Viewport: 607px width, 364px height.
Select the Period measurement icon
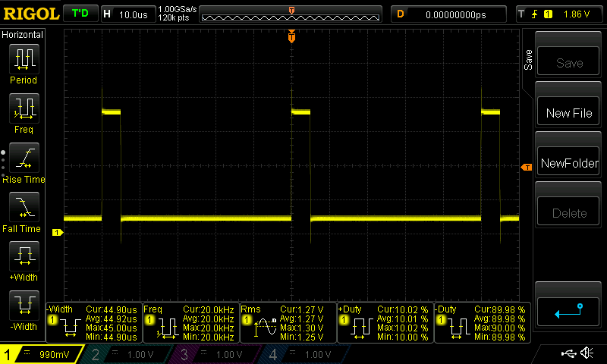pyautogui.click(x=24, y=59)
